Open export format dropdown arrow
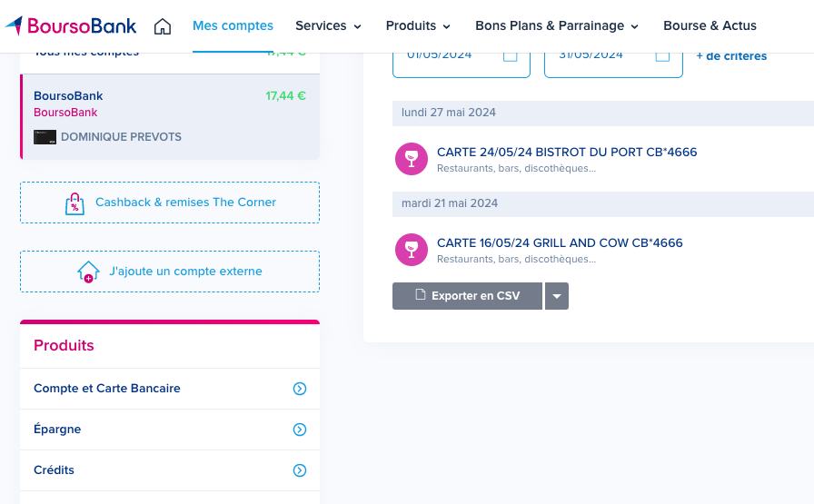The width and height of the screenshot is (814, 504). pyautogui.click(x=557, y=296)
